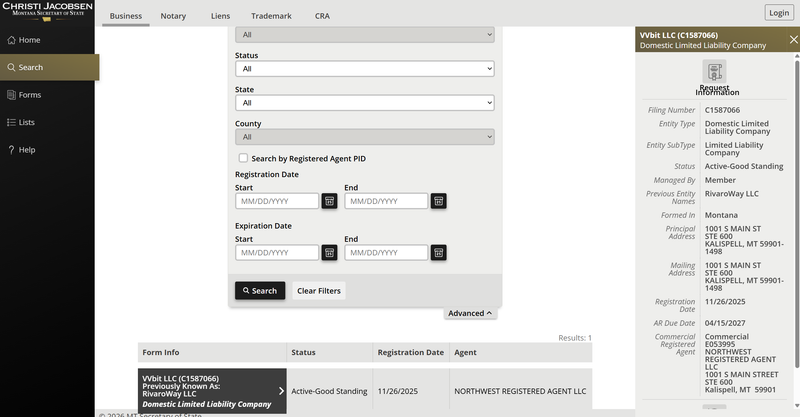
Task: Click the black Search button
Action: tap(260, 291)
